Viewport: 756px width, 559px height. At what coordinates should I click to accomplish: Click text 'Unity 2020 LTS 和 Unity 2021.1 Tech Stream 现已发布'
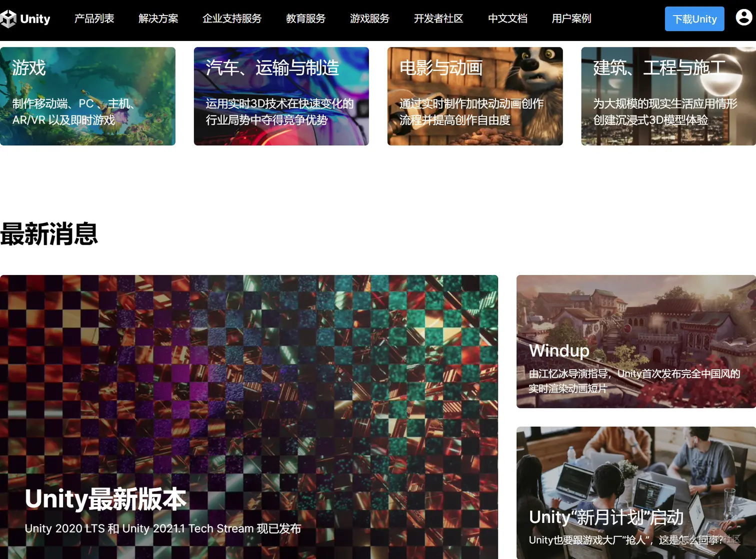[x=163, y=528]
